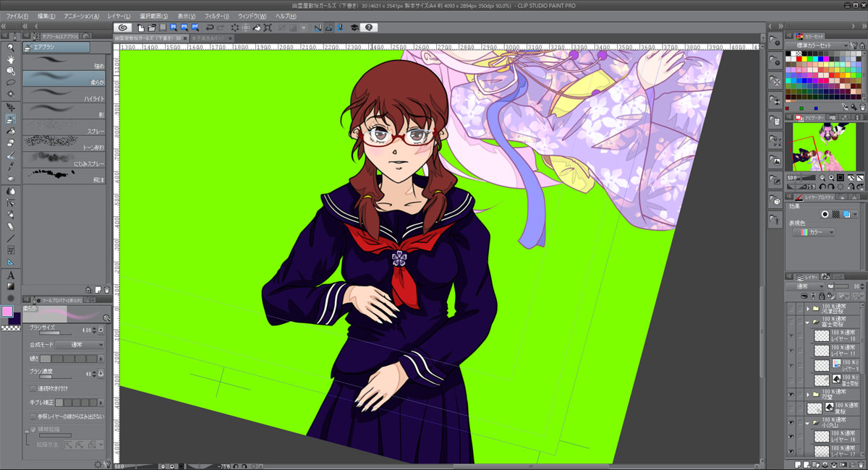Toggle visibility of the 小坊山 folder
The width and height of the screenshot is (868, 470).
point(791,422)
